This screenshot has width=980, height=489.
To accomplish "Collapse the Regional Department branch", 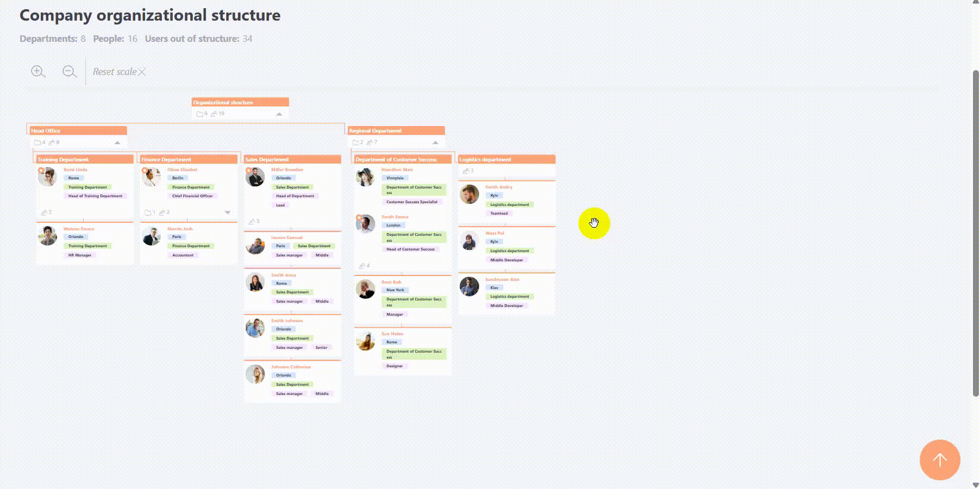I will [x=435, y=142].
